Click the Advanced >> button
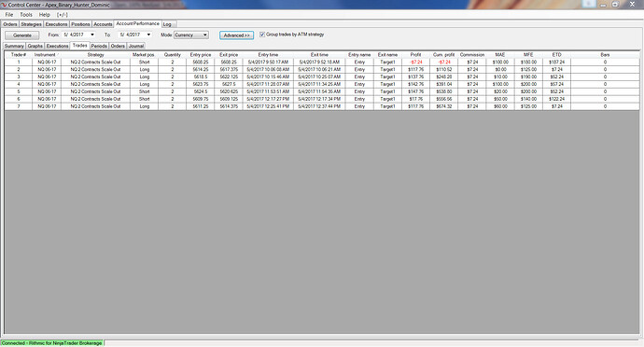The image size is (644, 347). [x=236, y=35]
